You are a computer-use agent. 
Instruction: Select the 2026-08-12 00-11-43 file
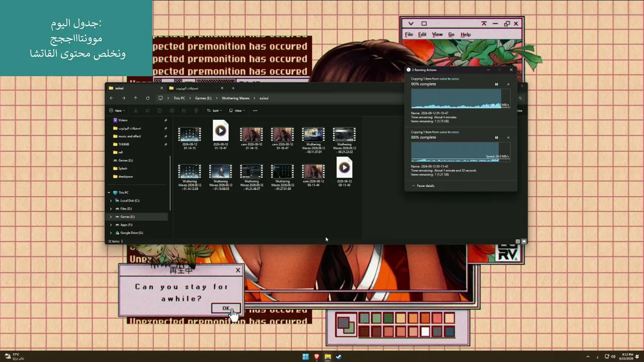[344, 172]
